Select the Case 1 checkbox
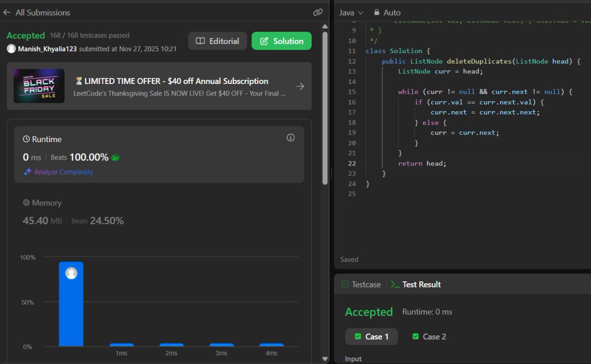This screenshot has height=364, width=591. coord(358,336)
